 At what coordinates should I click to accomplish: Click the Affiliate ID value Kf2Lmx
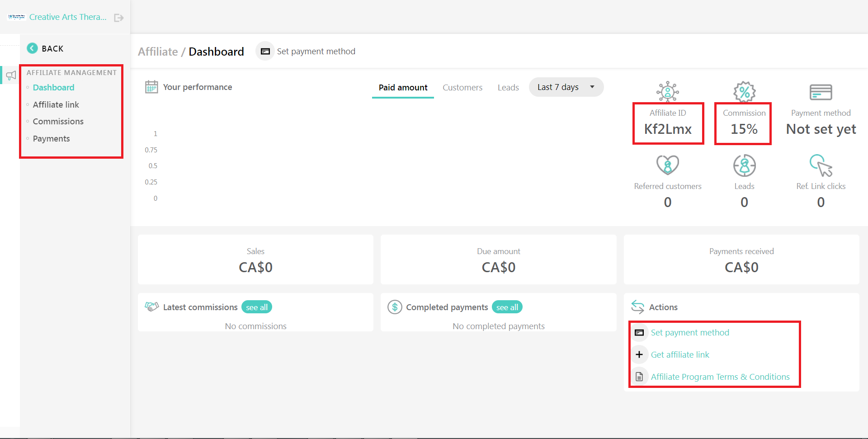668,129
